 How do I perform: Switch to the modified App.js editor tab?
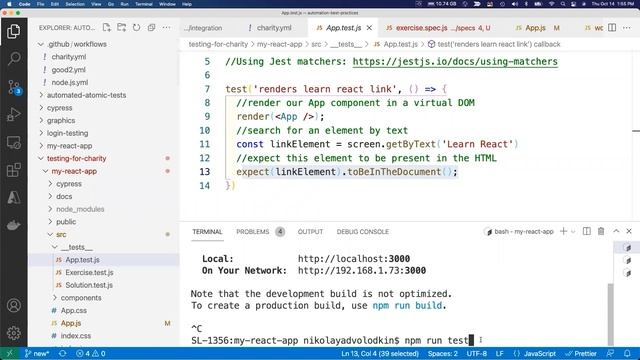coord(537,28)
